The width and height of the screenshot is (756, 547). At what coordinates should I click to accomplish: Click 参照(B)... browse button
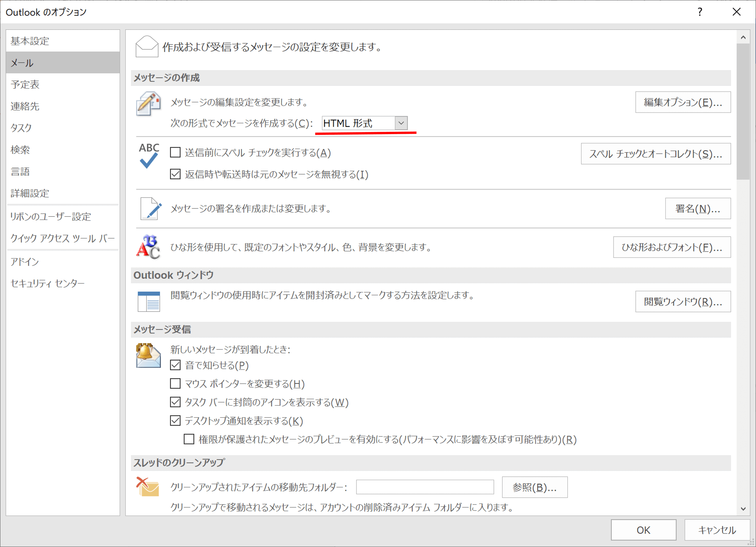click(535, 487)
